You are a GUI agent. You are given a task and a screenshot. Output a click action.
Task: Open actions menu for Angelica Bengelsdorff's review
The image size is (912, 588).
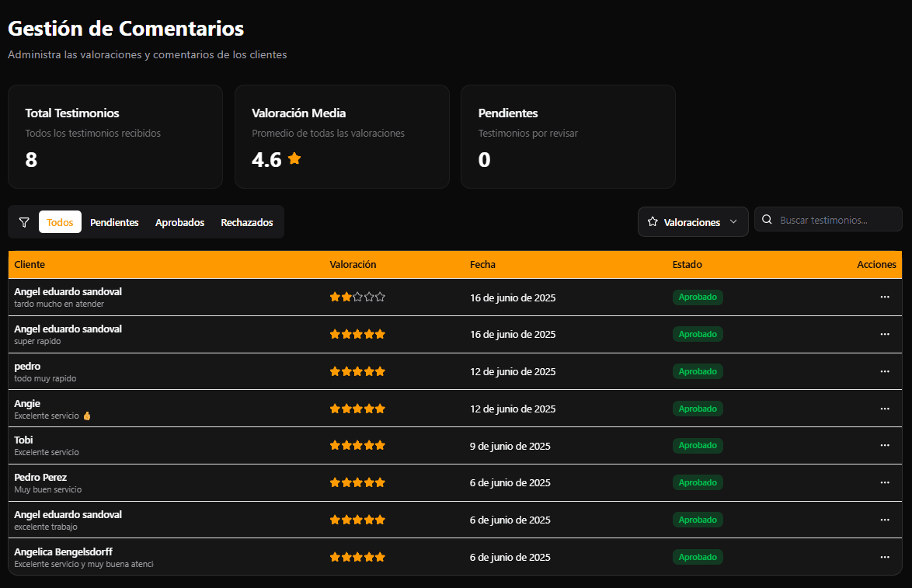tap(884, 557)
